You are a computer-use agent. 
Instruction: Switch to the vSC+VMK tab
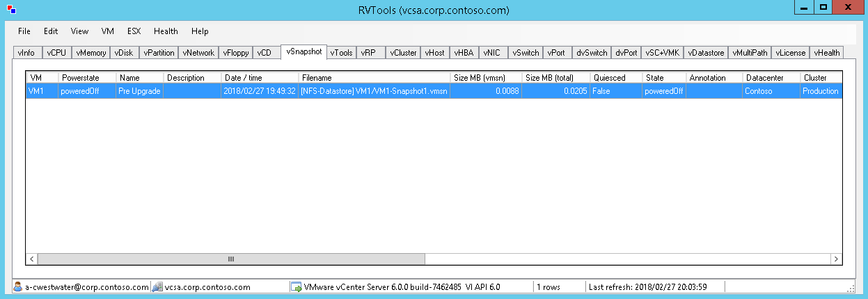pos(663,53)
